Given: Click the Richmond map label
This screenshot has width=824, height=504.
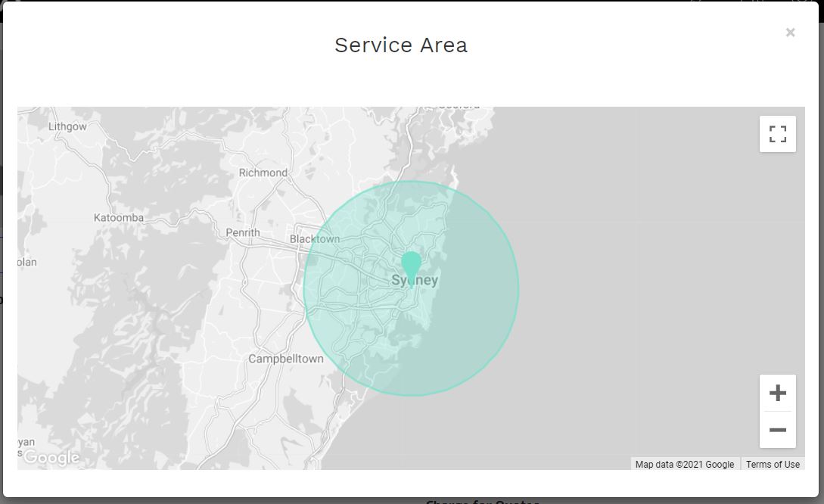Looking at the screenshot, I should pyautogui.click(x=263, y=173).
